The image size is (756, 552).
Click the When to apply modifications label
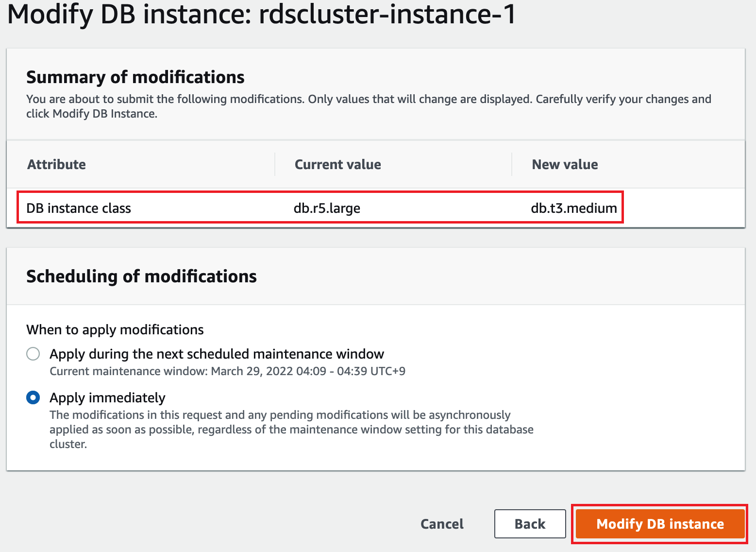coord(115,329)
